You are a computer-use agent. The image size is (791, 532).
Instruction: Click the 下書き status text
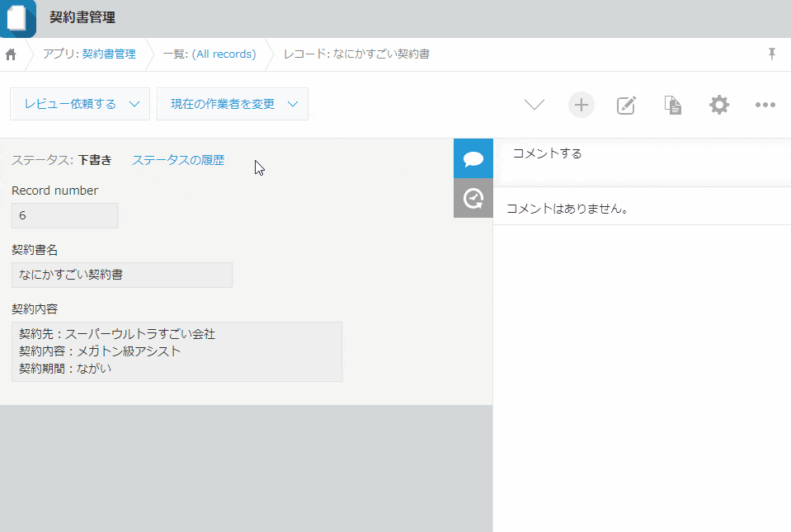[95, 160]
